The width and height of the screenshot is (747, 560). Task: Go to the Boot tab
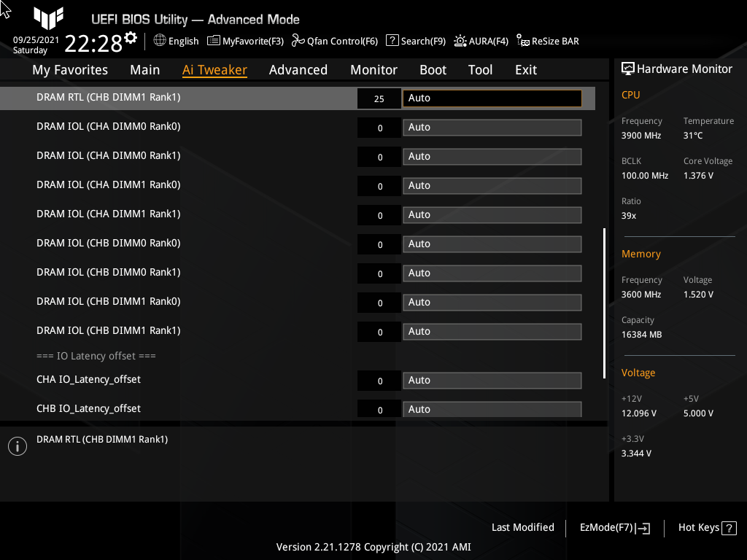click(x=433, y=70)
